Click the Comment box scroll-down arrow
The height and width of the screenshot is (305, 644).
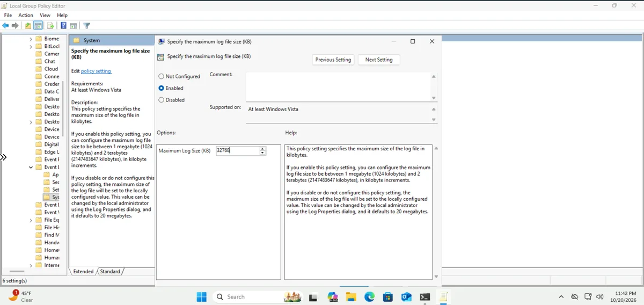[x=434, y=98]
